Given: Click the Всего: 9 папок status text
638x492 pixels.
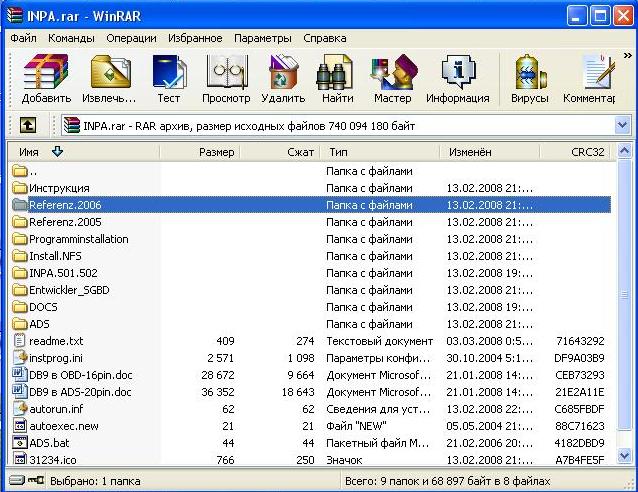Looking at the screenshot, I should coord(448,481).
